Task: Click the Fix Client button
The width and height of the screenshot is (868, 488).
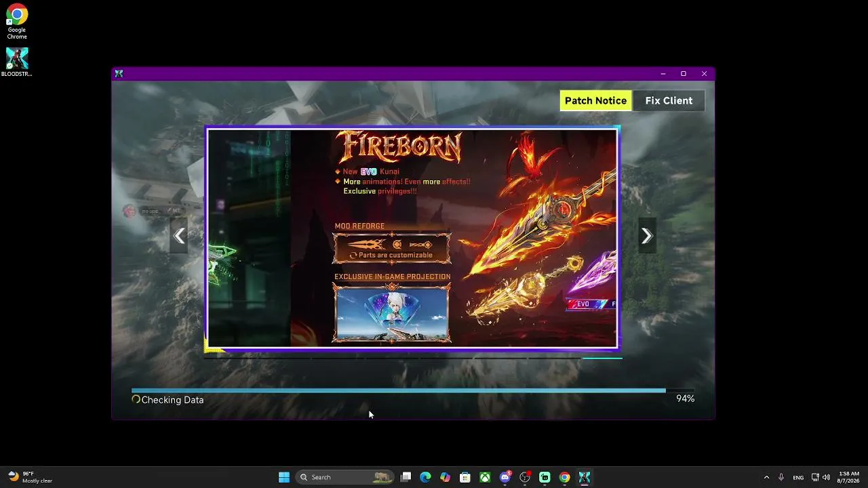Action: tap(669, 101)
